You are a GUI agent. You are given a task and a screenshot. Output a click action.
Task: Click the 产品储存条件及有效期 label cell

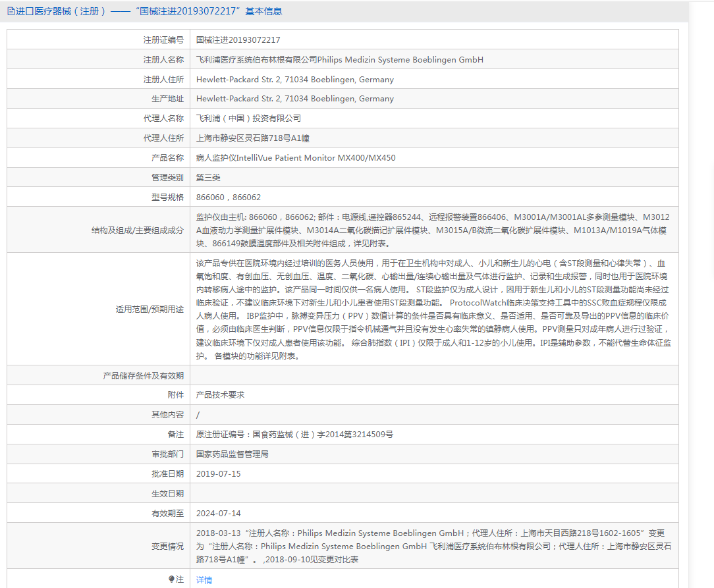pos(98,375)
